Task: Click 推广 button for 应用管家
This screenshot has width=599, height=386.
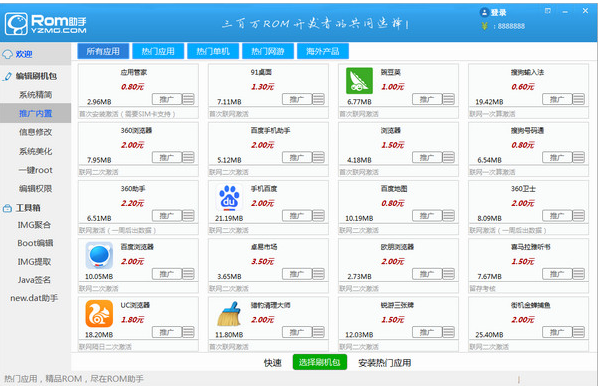Action: (167, 99)
